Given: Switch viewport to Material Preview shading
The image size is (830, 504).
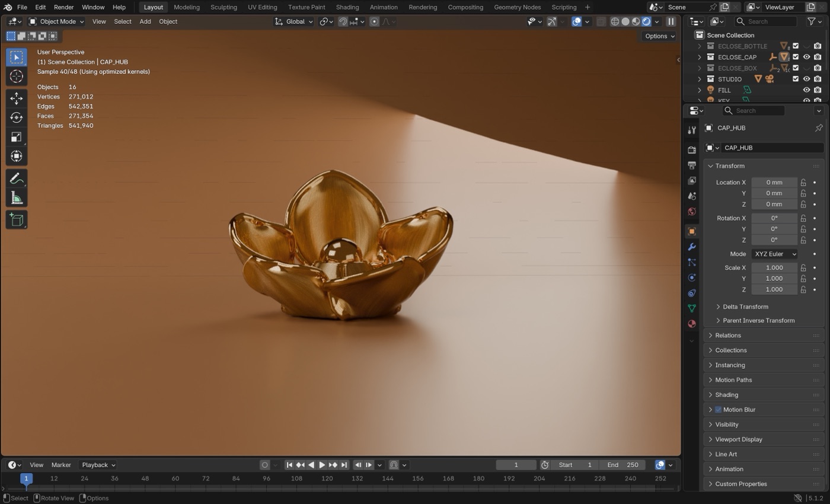Looking at the screenshot, I should 636,21.
